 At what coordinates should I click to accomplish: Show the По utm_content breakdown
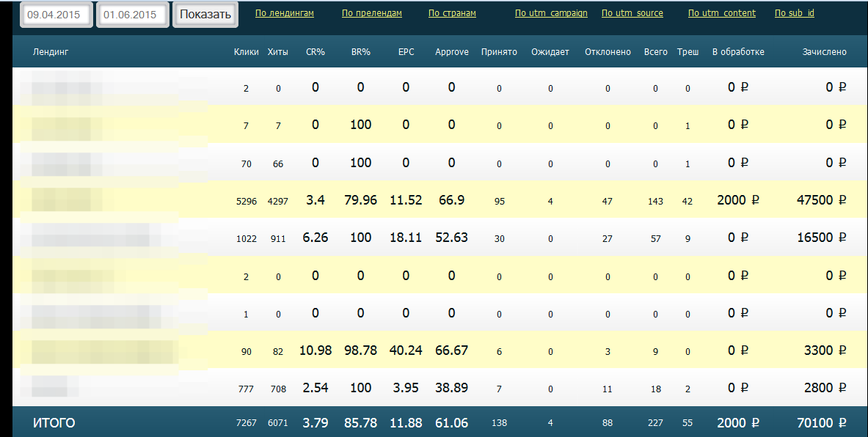coord(721,13)
